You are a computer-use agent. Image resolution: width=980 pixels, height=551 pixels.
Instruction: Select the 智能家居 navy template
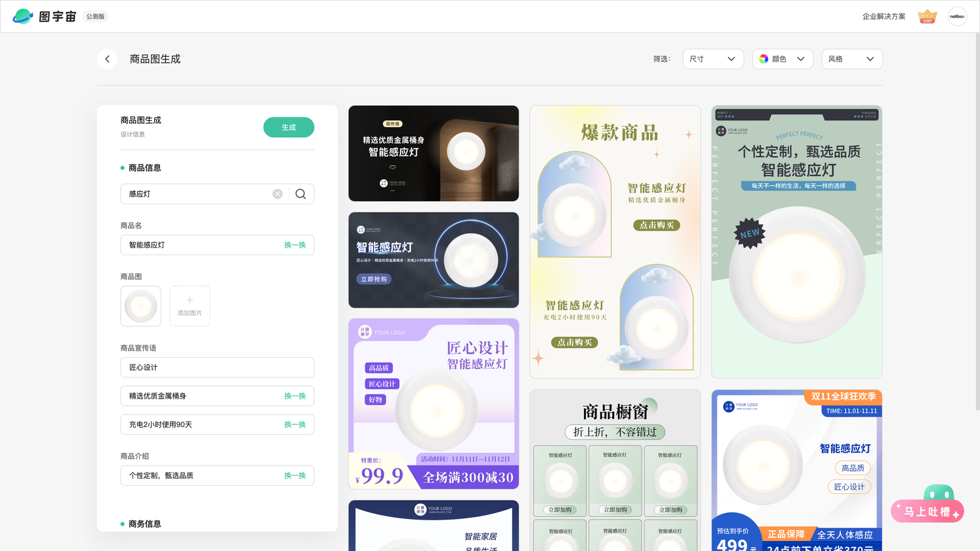tap(433, 526)
